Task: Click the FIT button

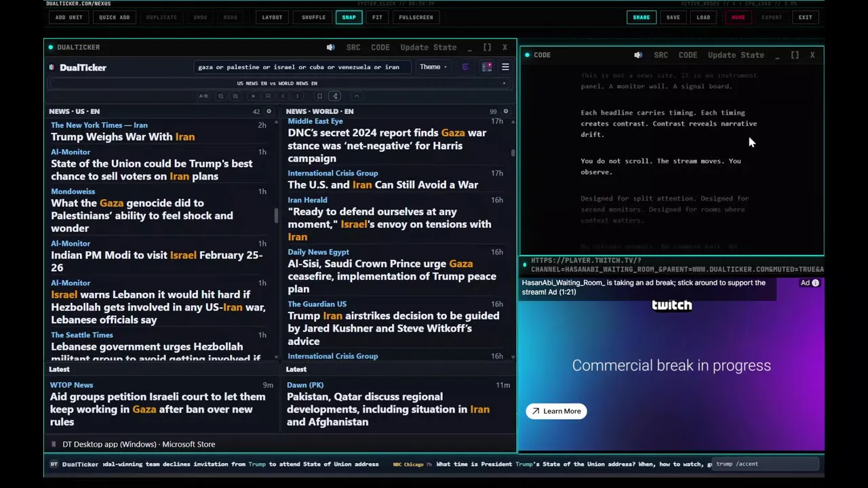Action: (x=377, y=17)
